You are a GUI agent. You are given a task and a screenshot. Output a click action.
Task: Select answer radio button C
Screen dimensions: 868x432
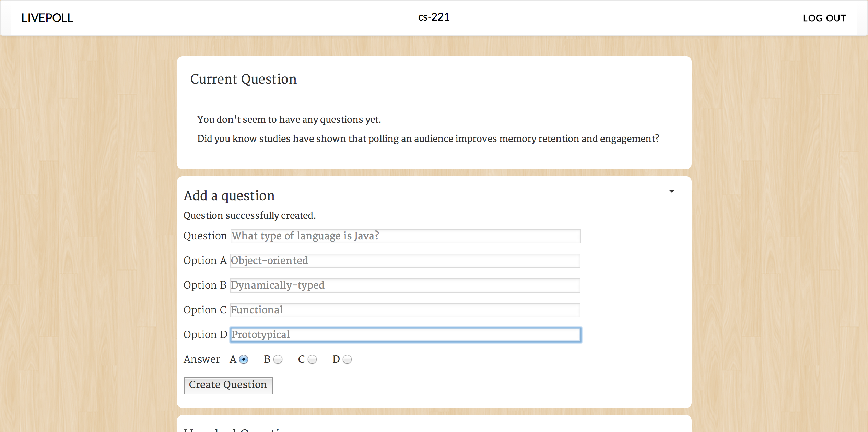(312, 359)
